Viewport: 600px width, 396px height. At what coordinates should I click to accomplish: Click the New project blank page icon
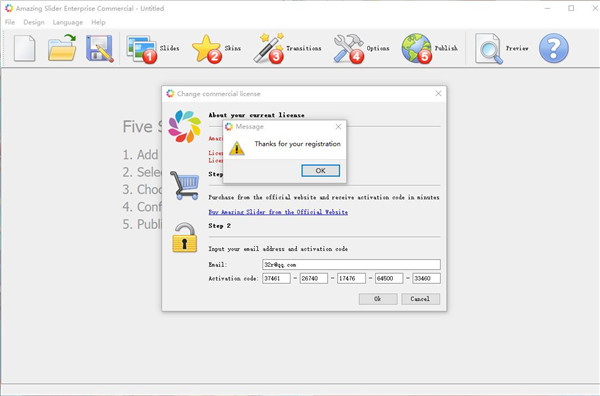(25, 48)
